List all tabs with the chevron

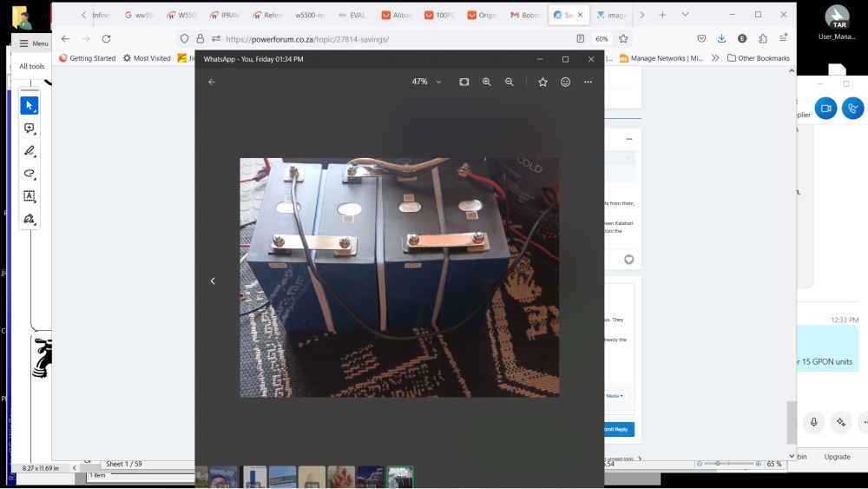point(686,15)
